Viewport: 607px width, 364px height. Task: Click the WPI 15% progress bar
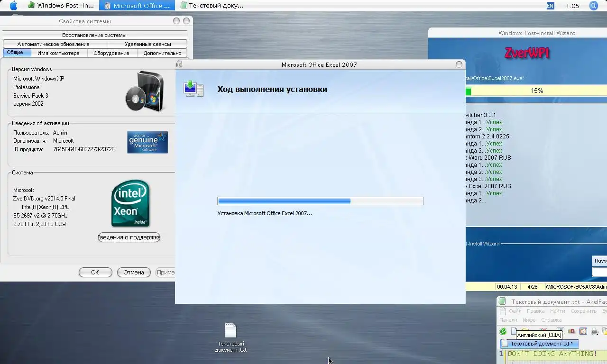click(536, 91)
